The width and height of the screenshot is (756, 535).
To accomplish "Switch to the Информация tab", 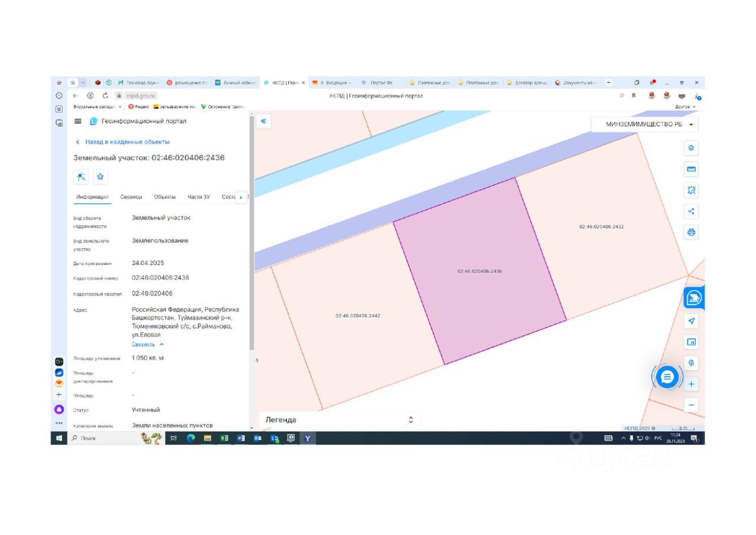I will [92, 197].
